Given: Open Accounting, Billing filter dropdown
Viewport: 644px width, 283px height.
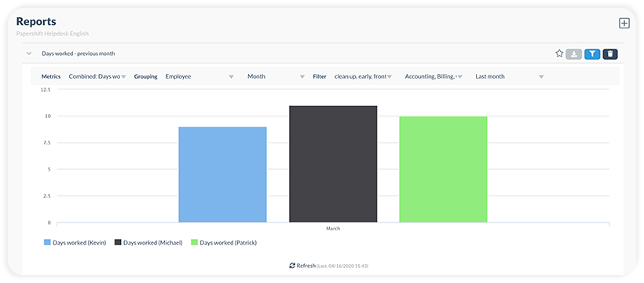Looking at the screenshot, I should tap(434, 76).
